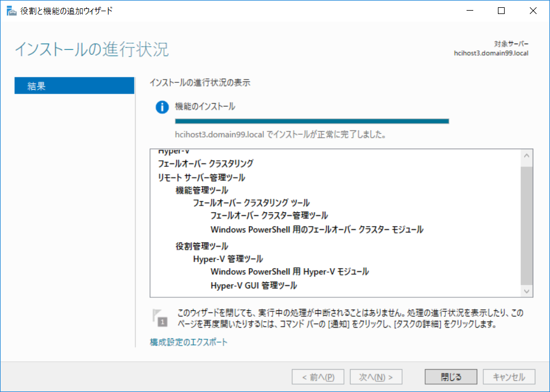The width and height of the screenshot is (550, 392).
Task: Click the blue information icon
Action: (x=162, y=107)
